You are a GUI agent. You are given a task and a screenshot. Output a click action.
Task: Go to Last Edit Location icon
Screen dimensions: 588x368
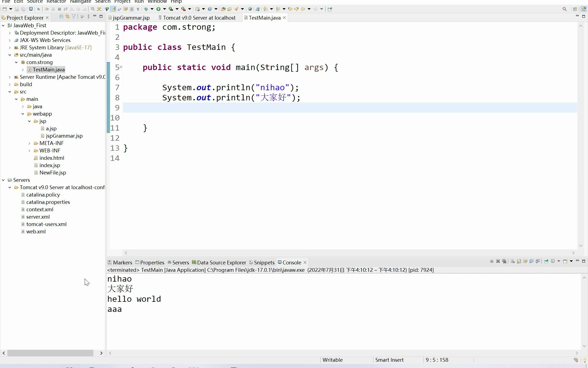click(x=290, y=9)
